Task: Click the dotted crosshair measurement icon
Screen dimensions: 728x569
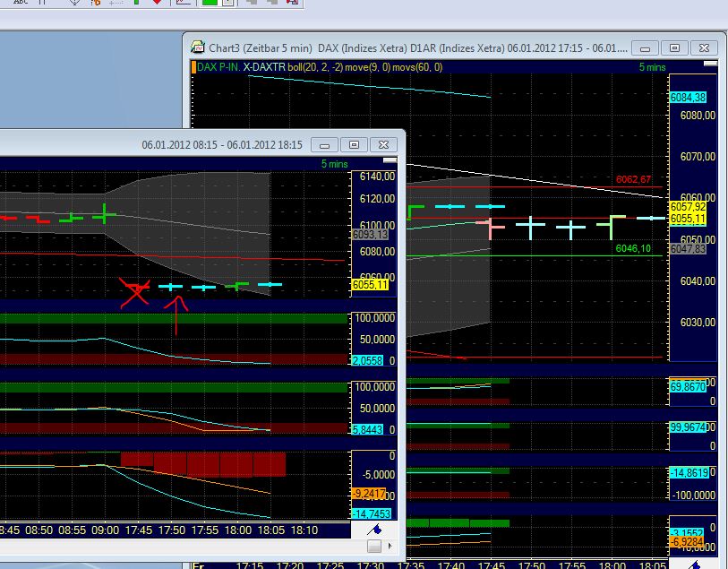Action: click(116, 4)
